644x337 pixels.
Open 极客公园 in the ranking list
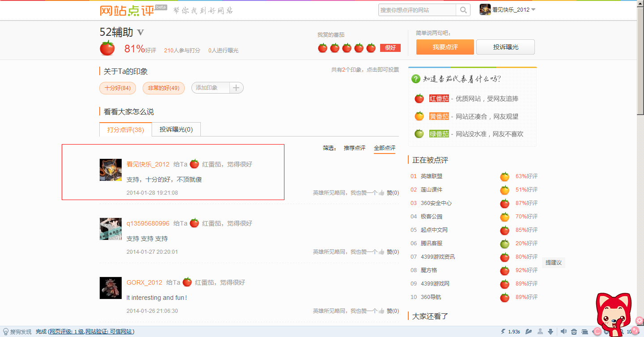click(x=432, y=217)
